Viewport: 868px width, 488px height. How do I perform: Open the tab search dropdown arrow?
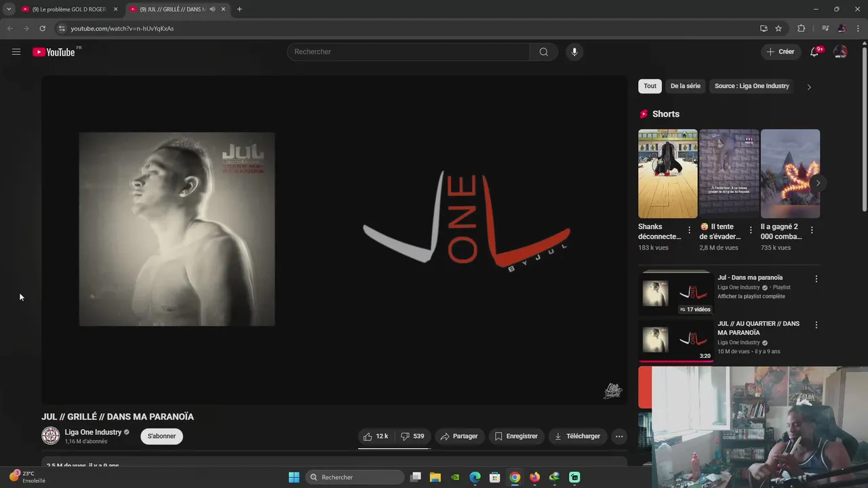click(x=9, y=9)
